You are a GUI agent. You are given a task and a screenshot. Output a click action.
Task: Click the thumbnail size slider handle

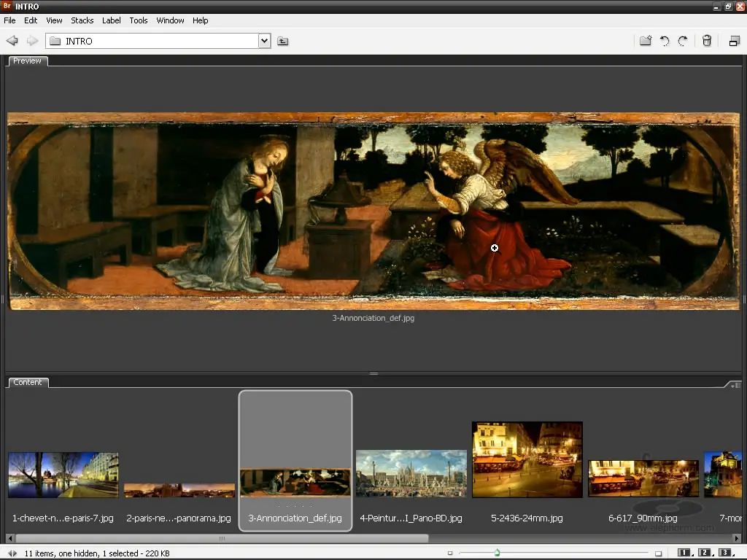click(x=497, y=553)
